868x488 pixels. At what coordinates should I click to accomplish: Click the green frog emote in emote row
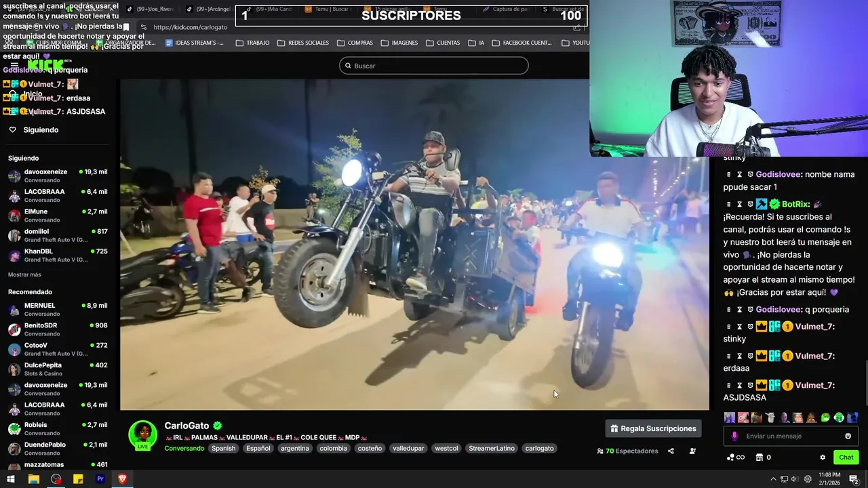coord(825,418)
